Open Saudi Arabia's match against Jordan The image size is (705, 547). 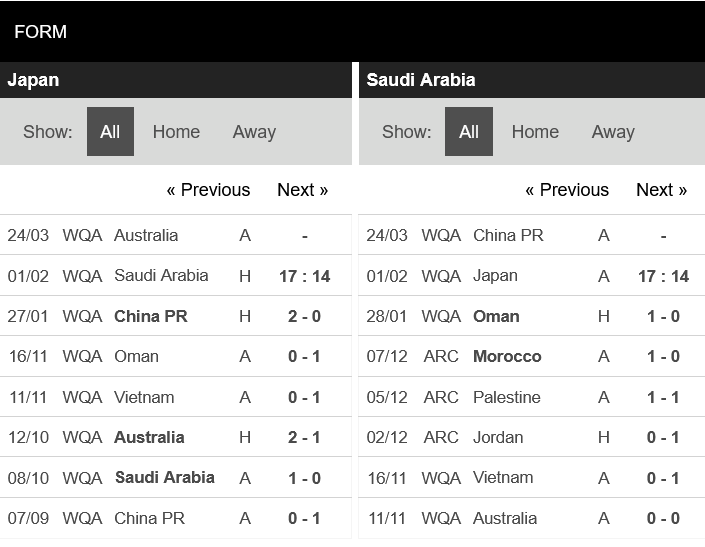pyautogui.click(x=498, y=437)
